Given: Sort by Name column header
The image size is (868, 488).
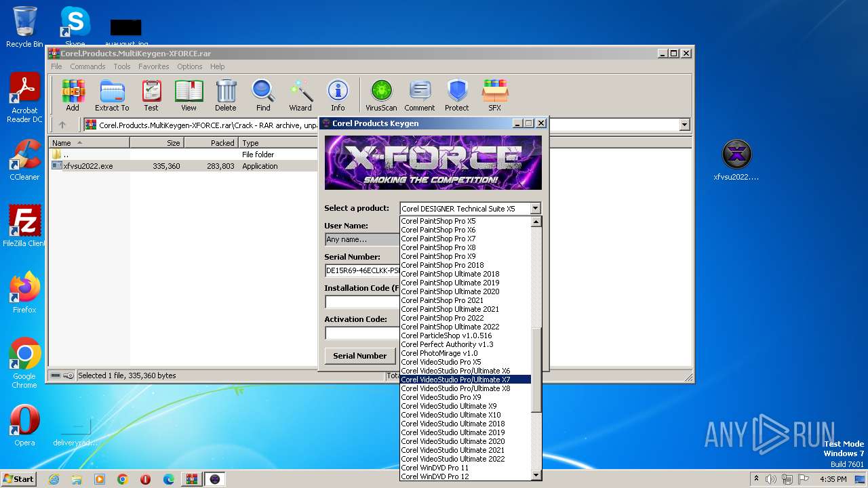Looking at the screenshot, I should tap(90, 143).
